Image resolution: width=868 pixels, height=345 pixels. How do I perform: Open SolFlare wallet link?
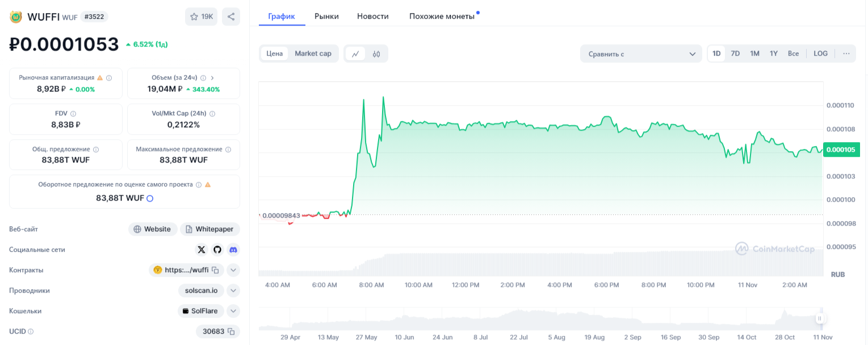pyautogui.click(x=201, y=311)
